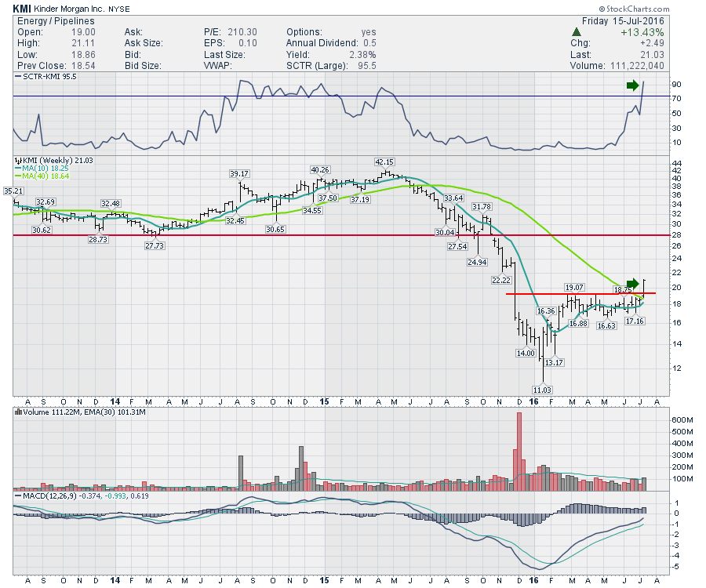This screenshot has width=706, height=588.
Task: Click the EPS 0.10 value
Action: coord(248,43)
